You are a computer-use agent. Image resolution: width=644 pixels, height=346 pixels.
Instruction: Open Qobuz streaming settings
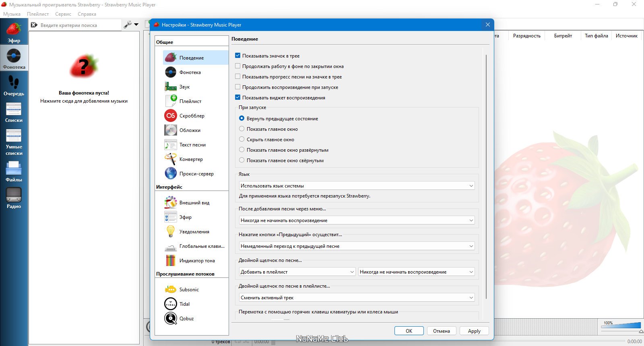point(196,318)
